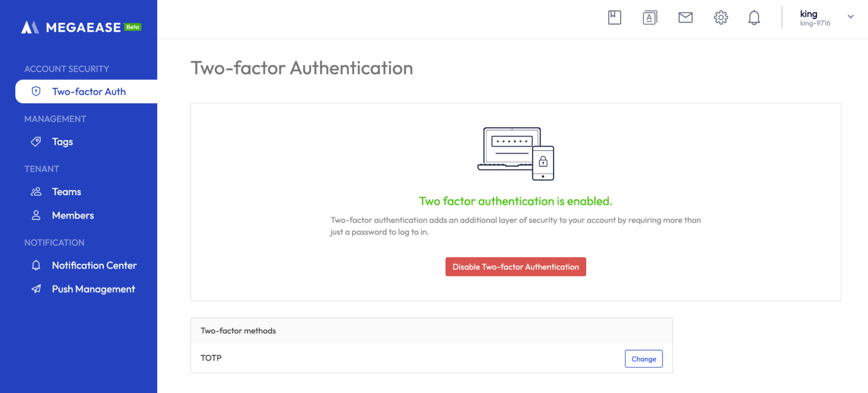Click the language translation icon in header

pos(650,18)
